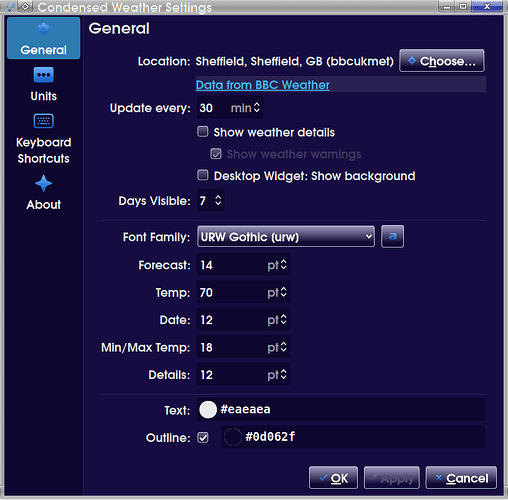Click the Temp font size field
Viewport: 508px width, 500px height.
point(243,292)
